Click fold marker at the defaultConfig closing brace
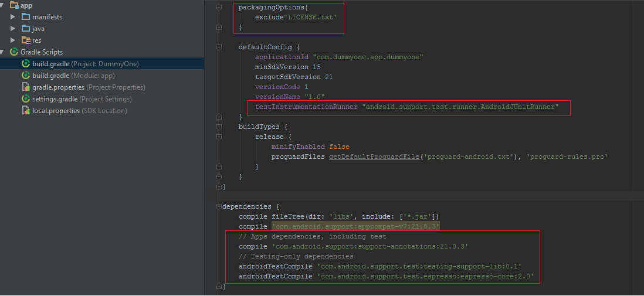 (219, 117)
